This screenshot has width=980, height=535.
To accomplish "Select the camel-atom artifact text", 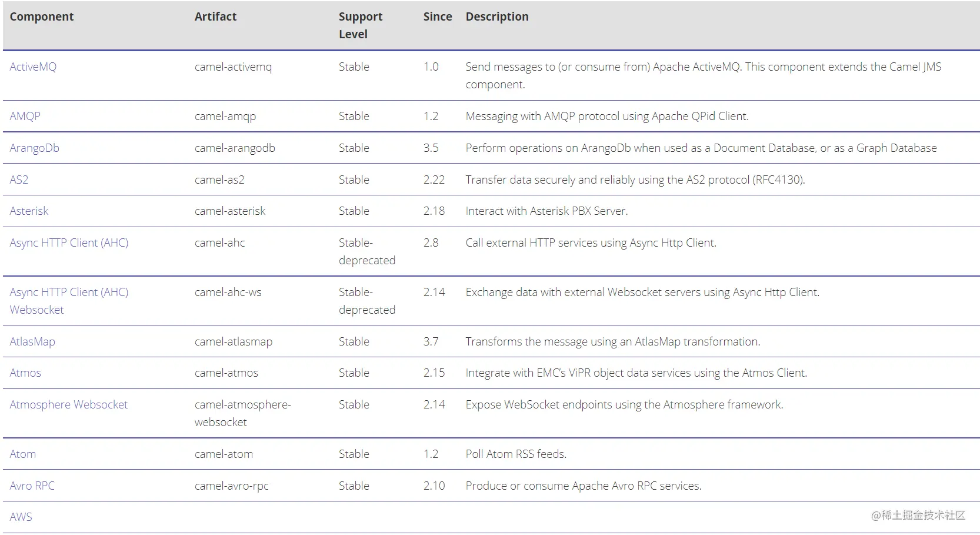I will (x=224, y=454).
